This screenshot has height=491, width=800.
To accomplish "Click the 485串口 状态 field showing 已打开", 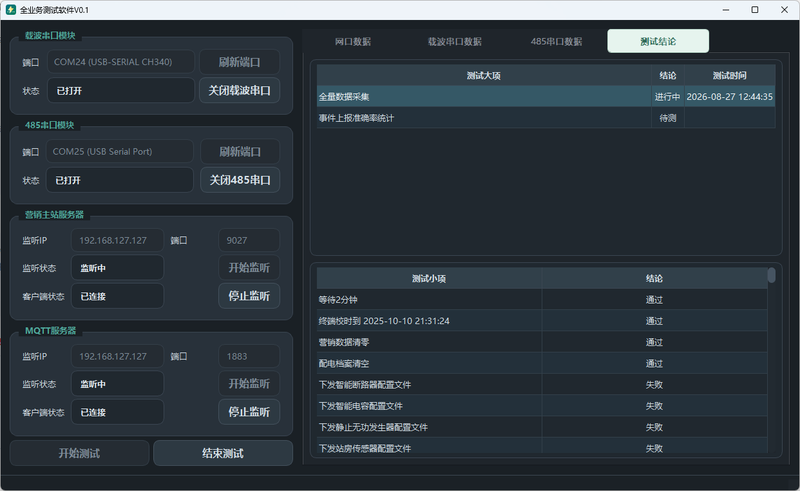I will click(120, 180).
